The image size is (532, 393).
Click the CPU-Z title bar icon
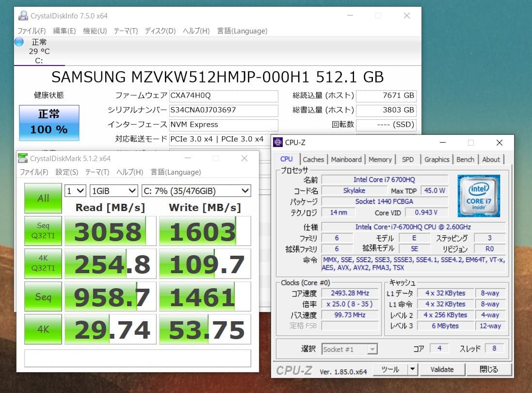pos(278,142)
